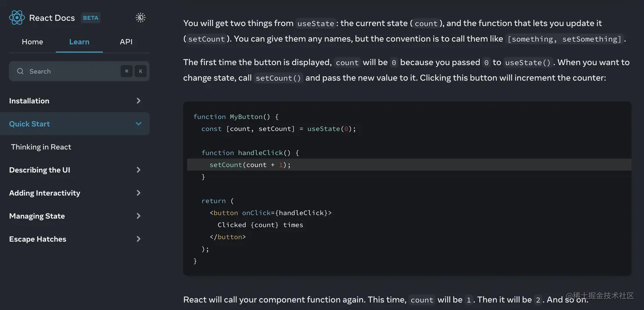Image resolution: width=644 pixels, height=310 pixels.
Task: Click the React atom logo icon
Action: 17,17
